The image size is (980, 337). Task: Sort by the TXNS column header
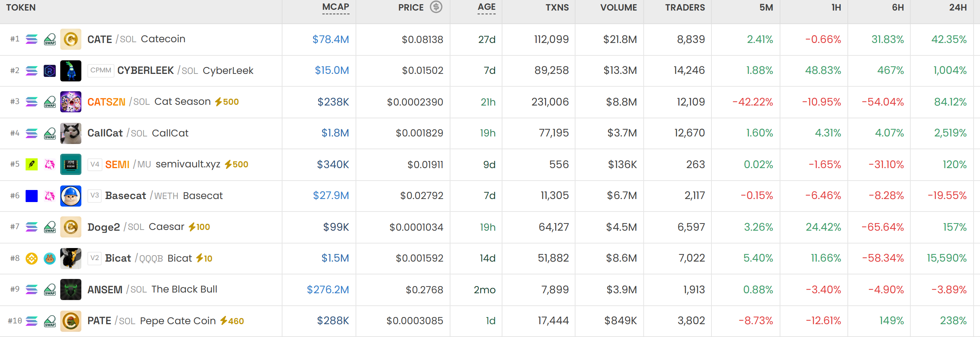point(557,7)
